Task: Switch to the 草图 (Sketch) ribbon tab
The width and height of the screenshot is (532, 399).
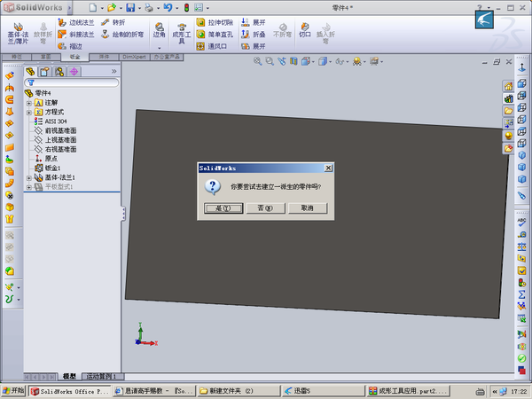Action: tap(46, 57)
